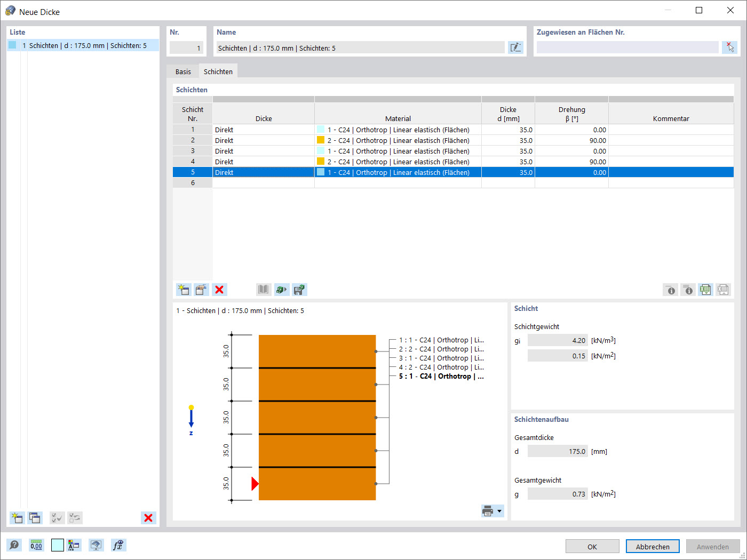Edit the name with the pencil icon
The image size is (747, 560).
coord(515,47)
